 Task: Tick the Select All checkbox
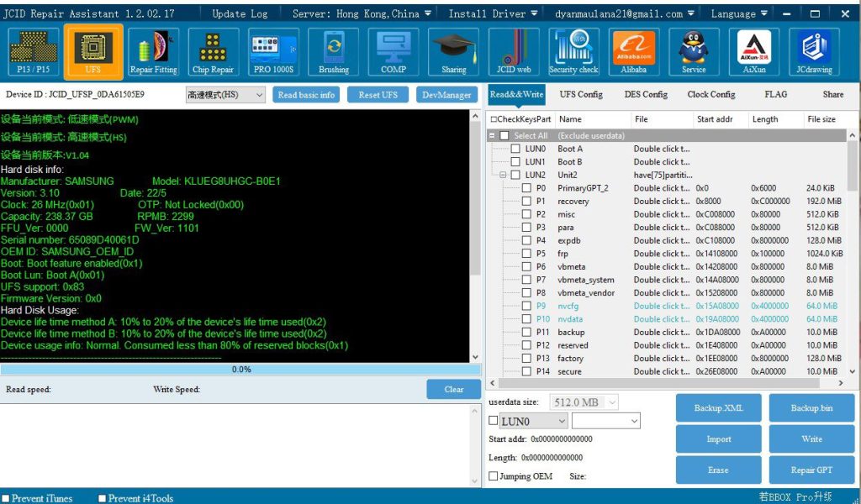504,135
